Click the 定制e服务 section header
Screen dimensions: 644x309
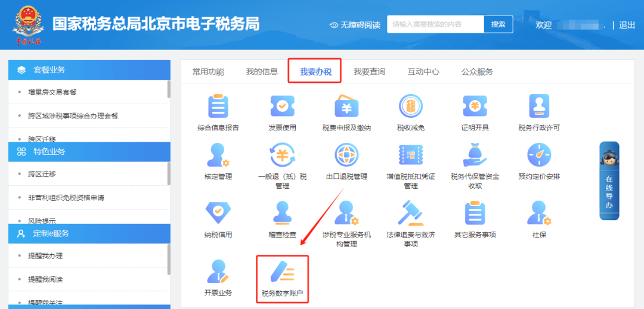point(89,234)
